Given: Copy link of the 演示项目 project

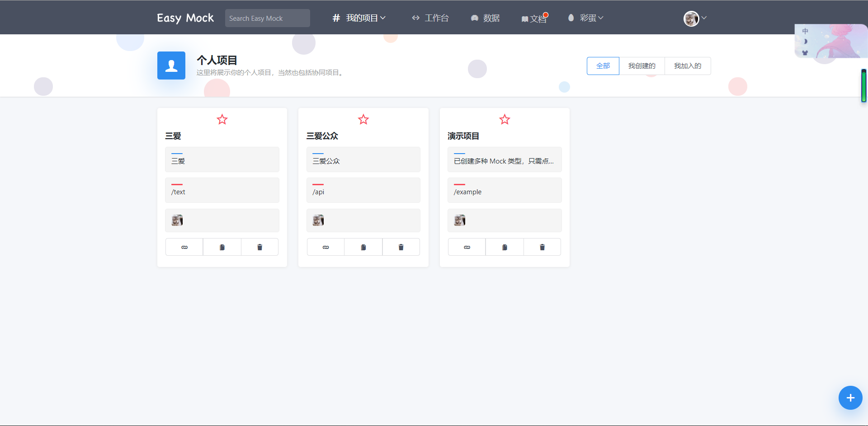Looking at the screenshot, I should click(467, 247).
